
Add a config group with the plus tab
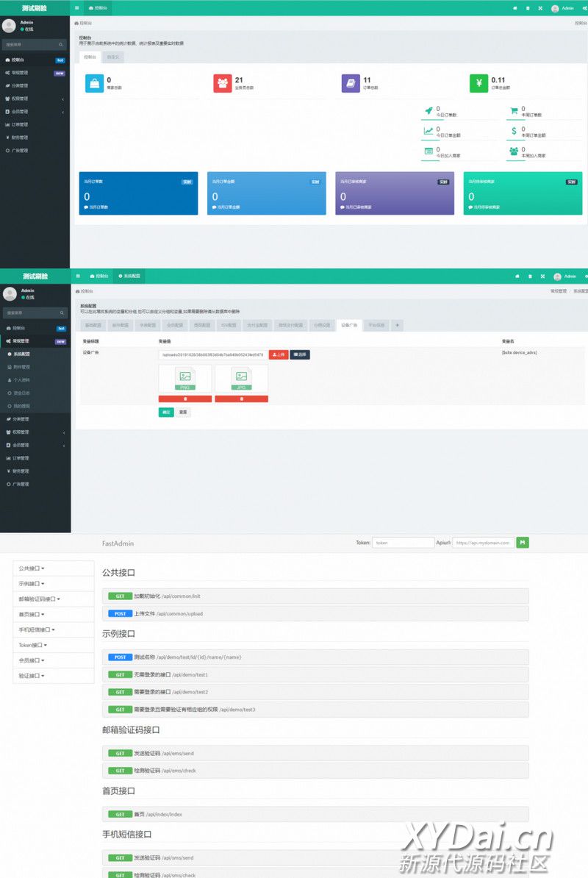(x=397, y=325)
